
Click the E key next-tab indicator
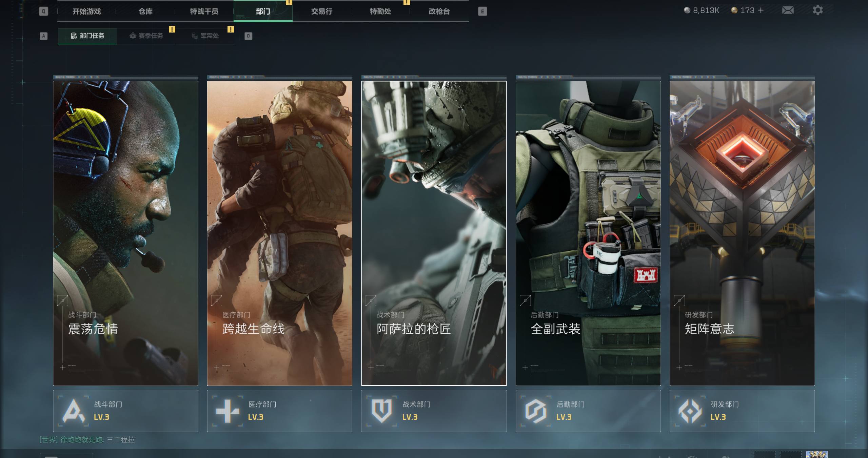click(x=482, y=12)
